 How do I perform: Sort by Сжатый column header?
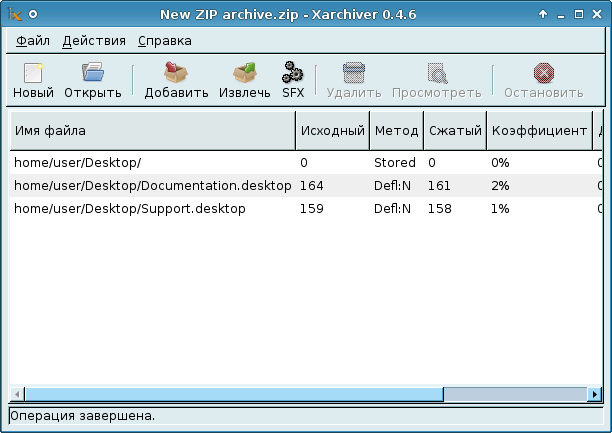pos(454,131)
